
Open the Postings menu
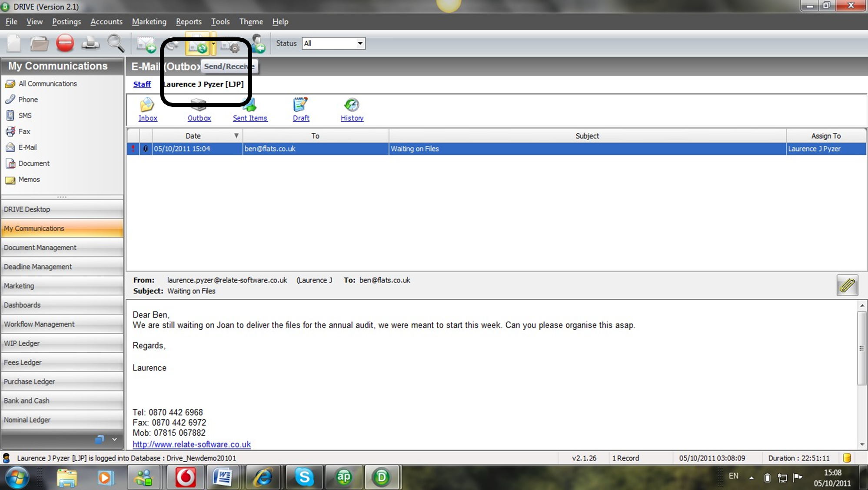tap(67, 22)
